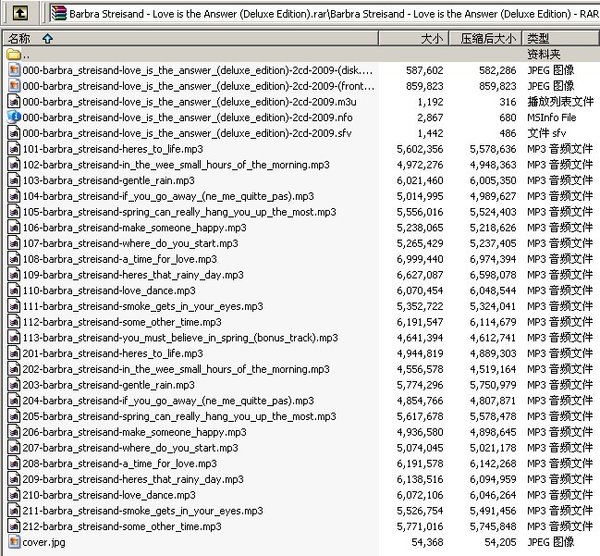This screenshot has width=600, height=556.
Task: Click icon of 102 in_the_wee_small_hours mp3
Action: [x=14, y=165]
